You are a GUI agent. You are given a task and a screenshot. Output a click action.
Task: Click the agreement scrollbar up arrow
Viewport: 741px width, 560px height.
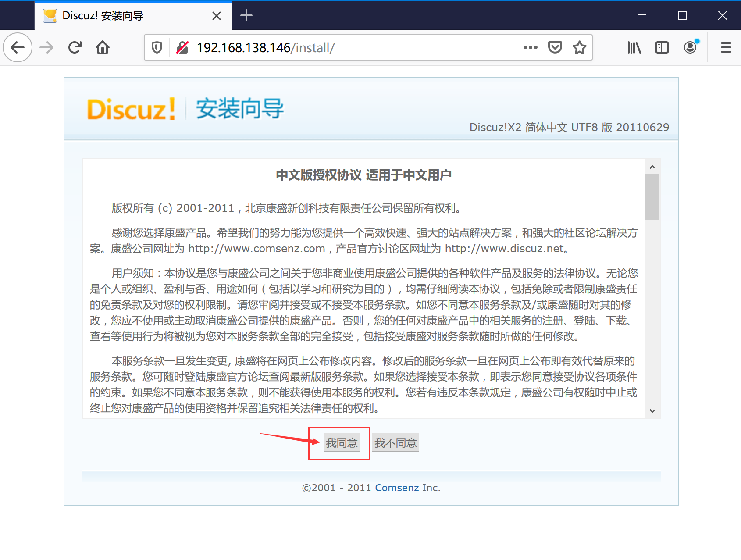(x=652, y=167)
